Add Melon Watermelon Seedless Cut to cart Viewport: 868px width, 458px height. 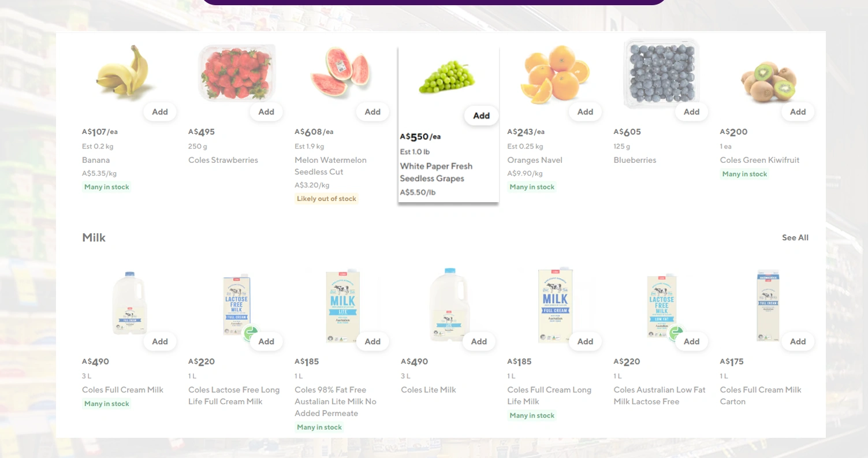pyautogui.click(x=372, y=111)
